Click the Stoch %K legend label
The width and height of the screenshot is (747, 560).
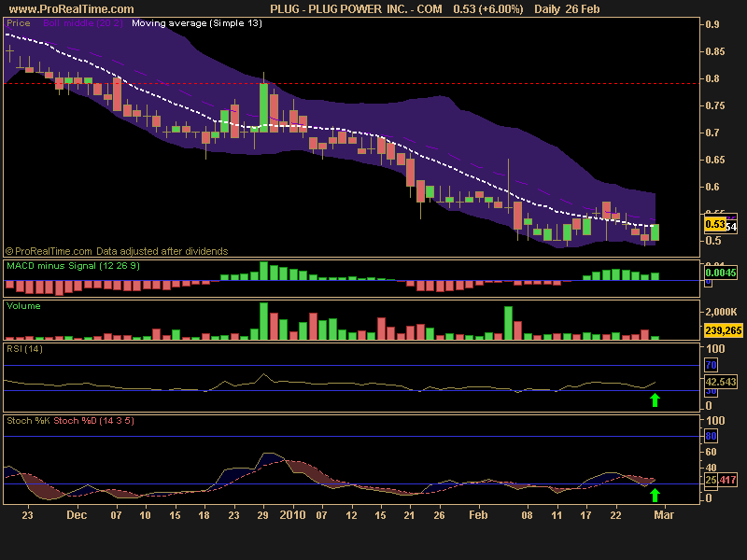(x=28, y=421)
